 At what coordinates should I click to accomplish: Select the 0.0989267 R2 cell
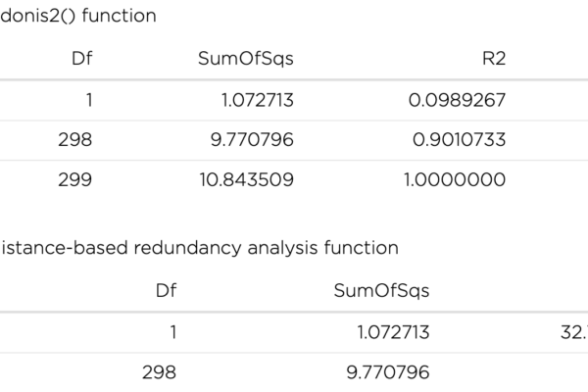(x=457, y=100)
